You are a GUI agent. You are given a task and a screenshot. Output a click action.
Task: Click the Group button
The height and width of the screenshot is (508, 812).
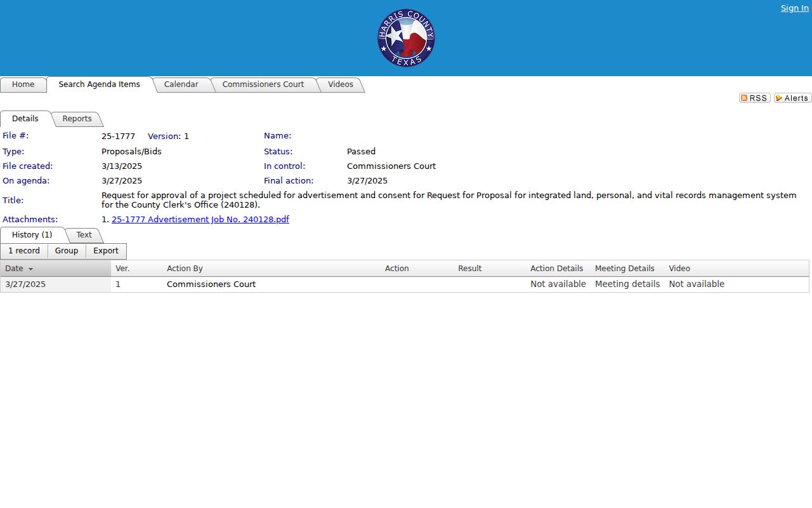click(x=67, y=251)
